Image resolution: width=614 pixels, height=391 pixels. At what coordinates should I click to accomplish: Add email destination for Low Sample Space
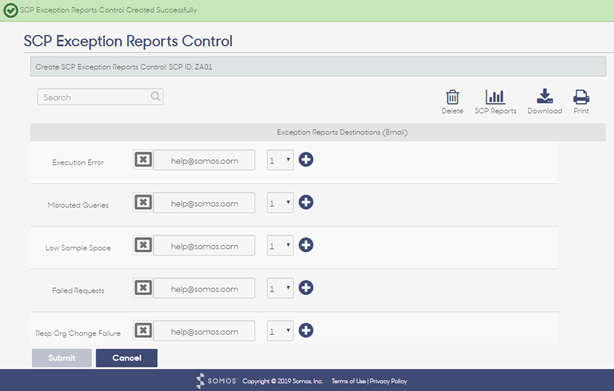[x=306, y=245]
